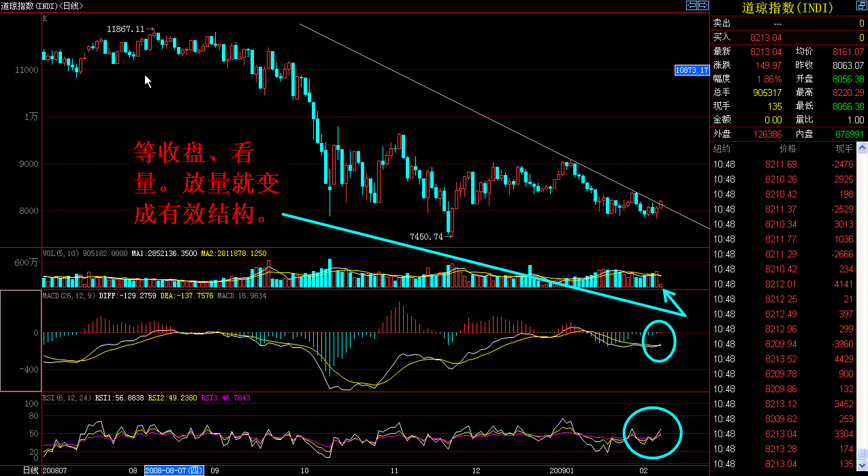Click the DIFF:-129.2759 MACD readout
The image size is (868, 476).
click(x=127, y=296)
